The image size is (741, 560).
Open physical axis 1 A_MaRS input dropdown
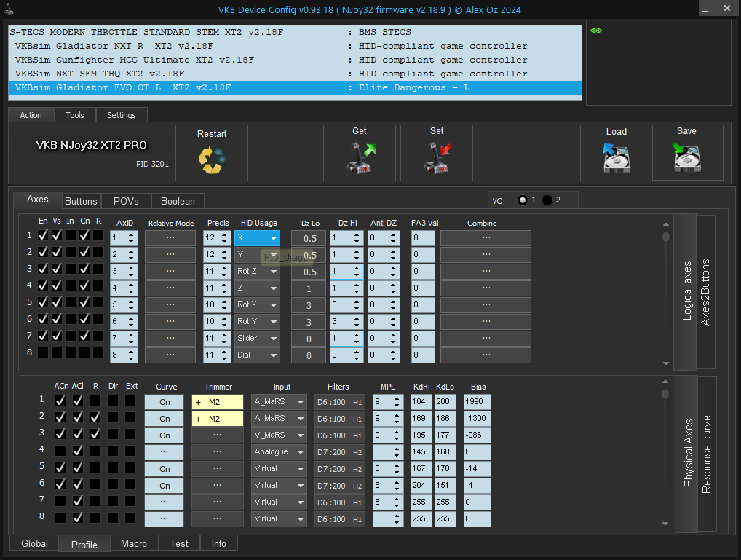279,402
